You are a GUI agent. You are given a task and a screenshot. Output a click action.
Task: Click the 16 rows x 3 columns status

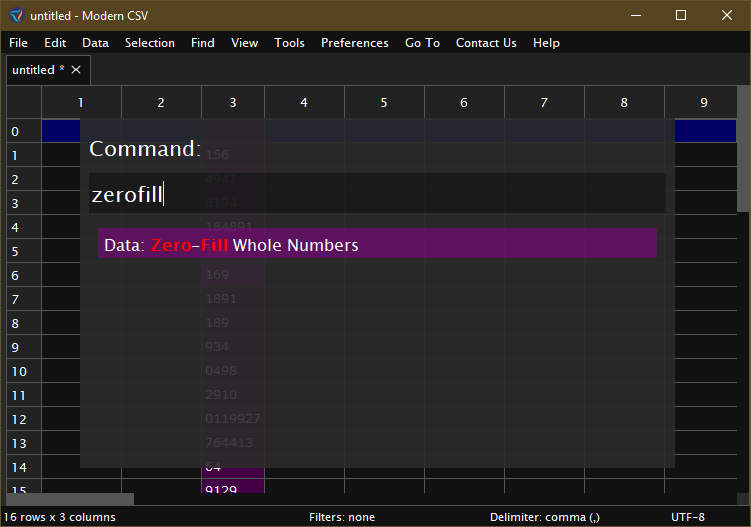pos(60,517)
